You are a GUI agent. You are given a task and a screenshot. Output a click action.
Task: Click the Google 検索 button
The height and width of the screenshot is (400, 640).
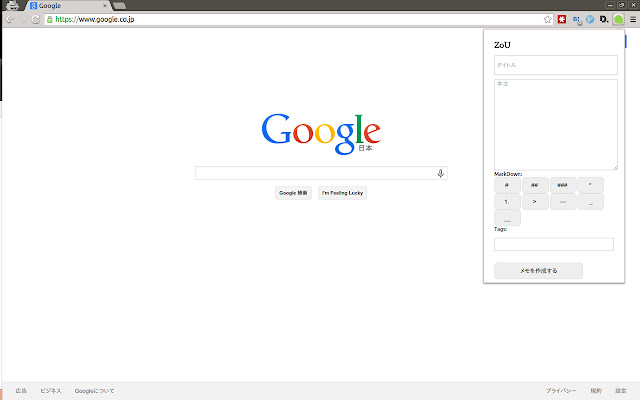coord(293,193)
